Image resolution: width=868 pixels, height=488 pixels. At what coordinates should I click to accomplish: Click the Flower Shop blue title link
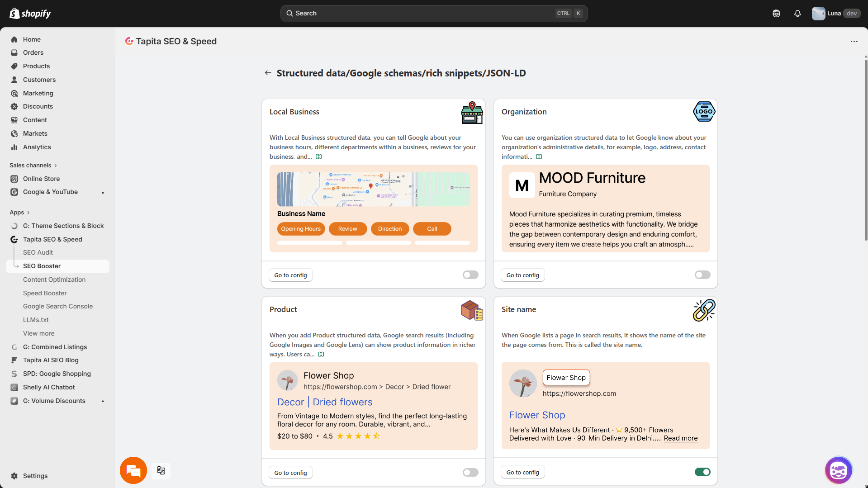pos(537,415)
